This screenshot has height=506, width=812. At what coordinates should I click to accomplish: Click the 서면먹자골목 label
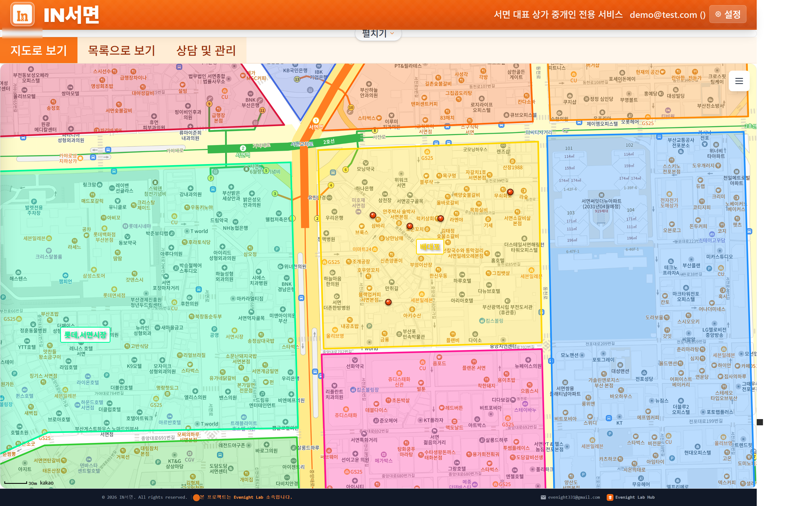click(251, 318)
